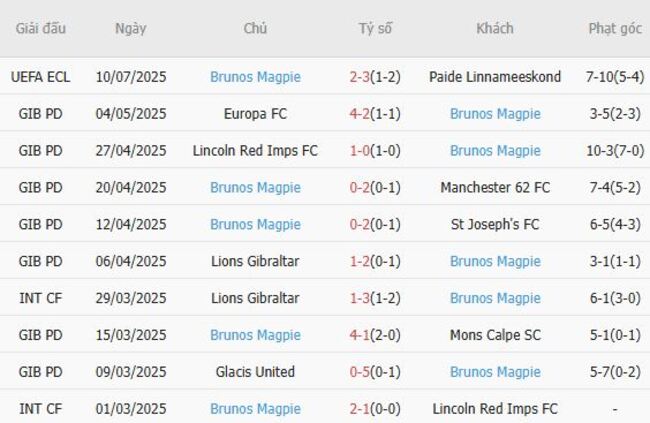Click Lions Gibraltar in 29/03/2025 row
The width and height of the screenshot is (650, 423).
(255, 298)
